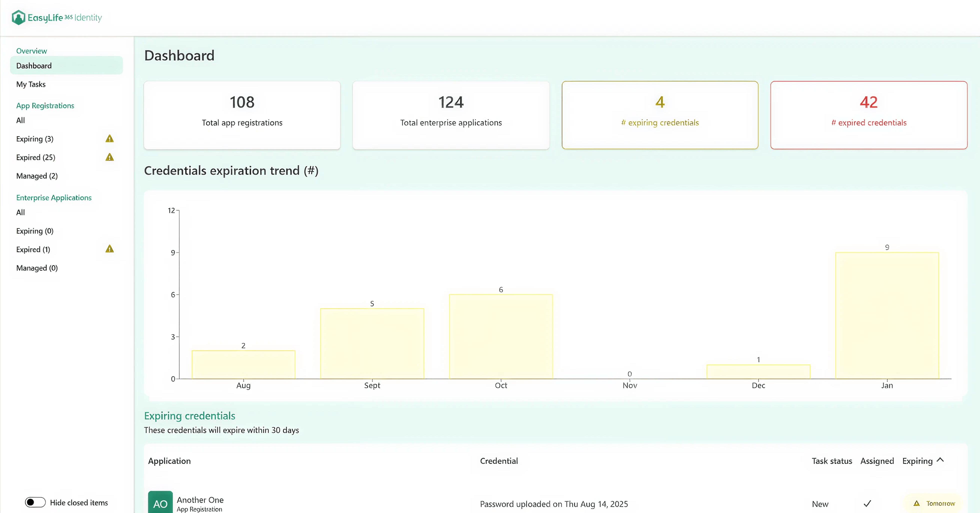Open My Tasks in sidebar
980x513 pixels.
click(x=31, y=84)
